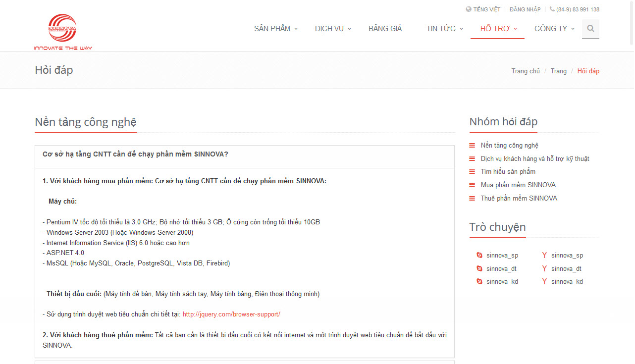The width and height of the screenshot is (635, 364).
Task: Go to BẢNG GIÁ page
Action: [385, 29]
